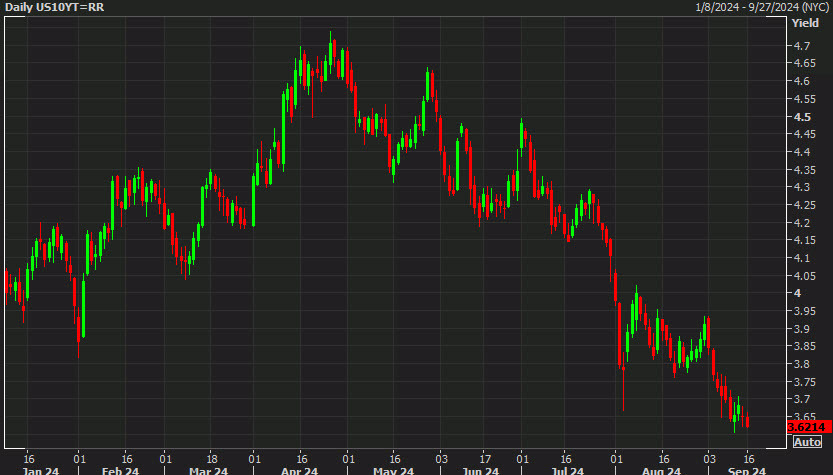Viewport: 833px width, 475px height.
Task: Click the Sep 24 month label
Action: 747,470
